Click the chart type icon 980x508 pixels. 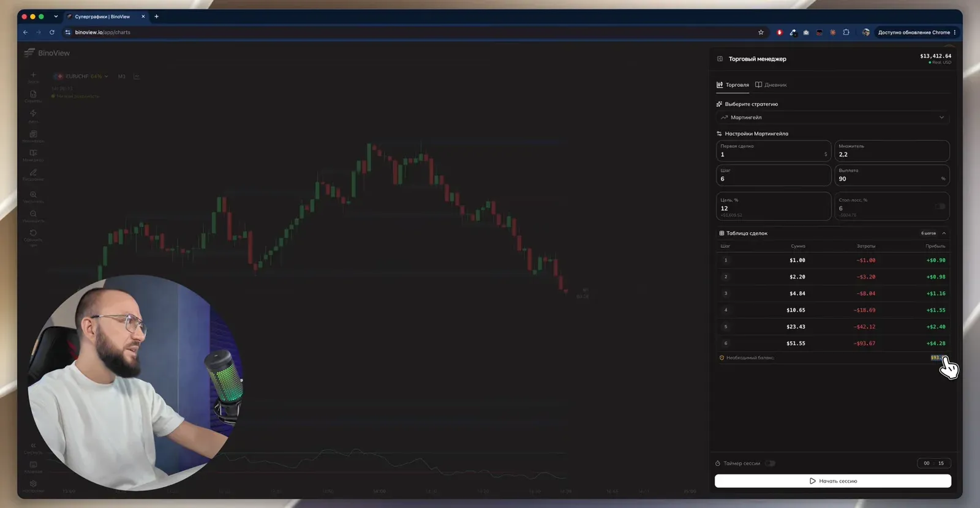(x=137, y=77)
